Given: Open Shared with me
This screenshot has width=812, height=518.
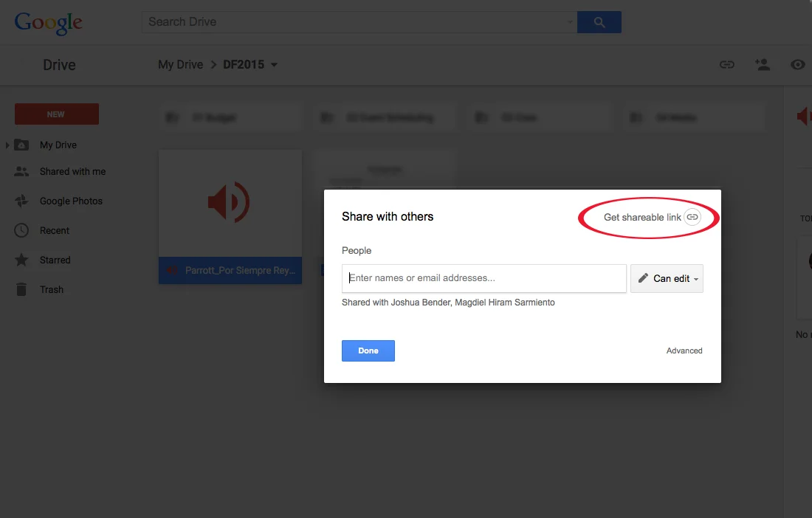Looking at the screenshot, I should pos(72,172).
